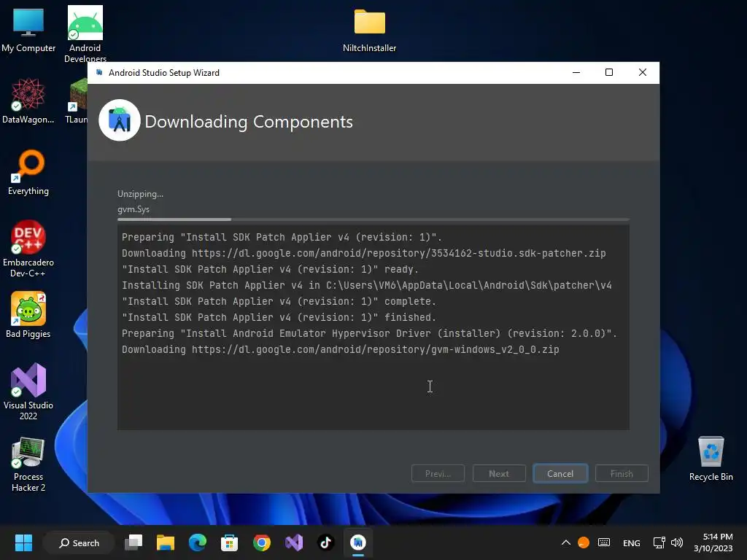Viewport: 747px width, 560px height.
Task: Click the 'Installing SDK Patch Applier v4 in' log line
Action: pos(367,285)
